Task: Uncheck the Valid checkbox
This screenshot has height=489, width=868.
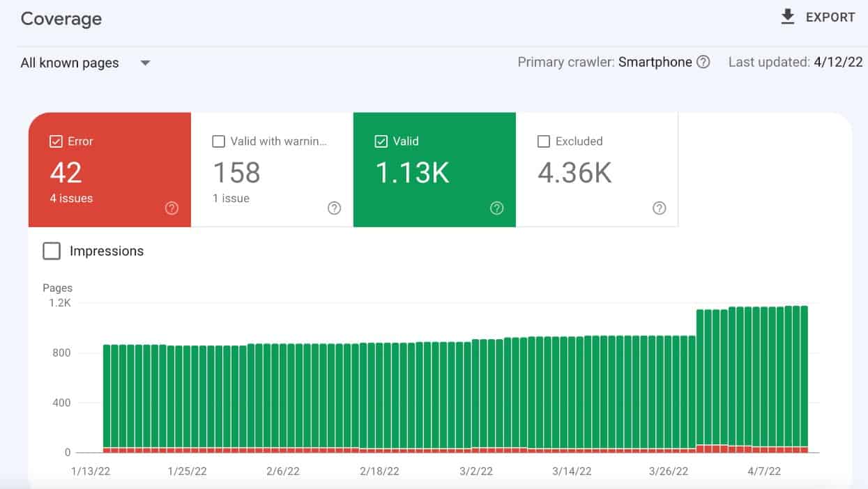Action: 381,141
